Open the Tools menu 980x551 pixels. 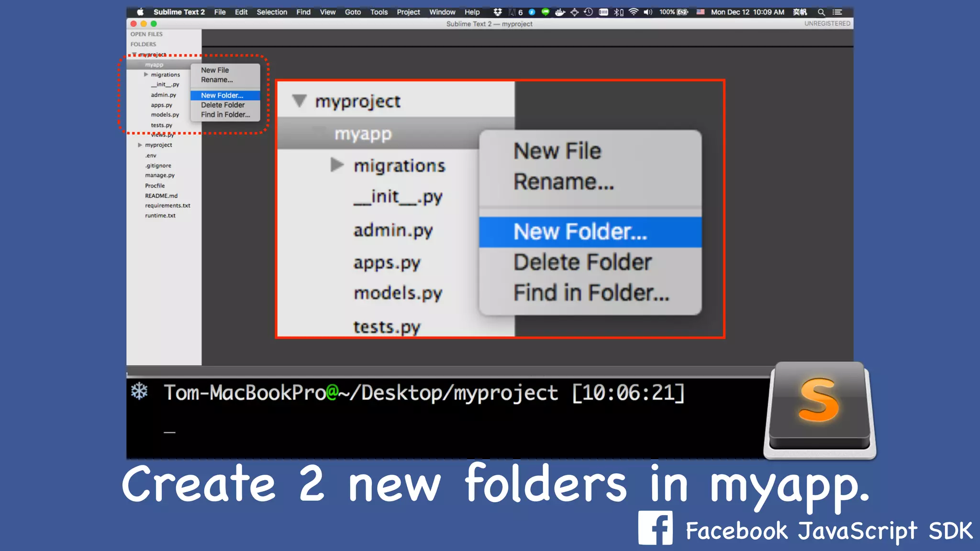pos(379,12)
